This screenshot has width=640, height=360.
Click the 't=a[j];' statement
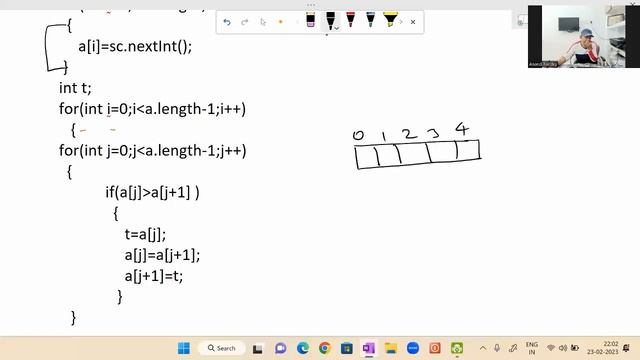[x=145, y=234]
